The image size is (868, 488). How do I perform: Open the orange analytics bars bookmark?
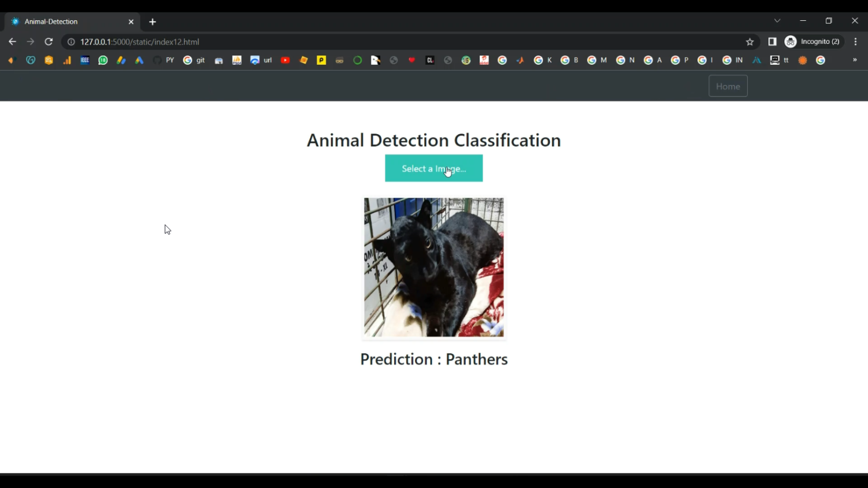[x=67, y=60]
